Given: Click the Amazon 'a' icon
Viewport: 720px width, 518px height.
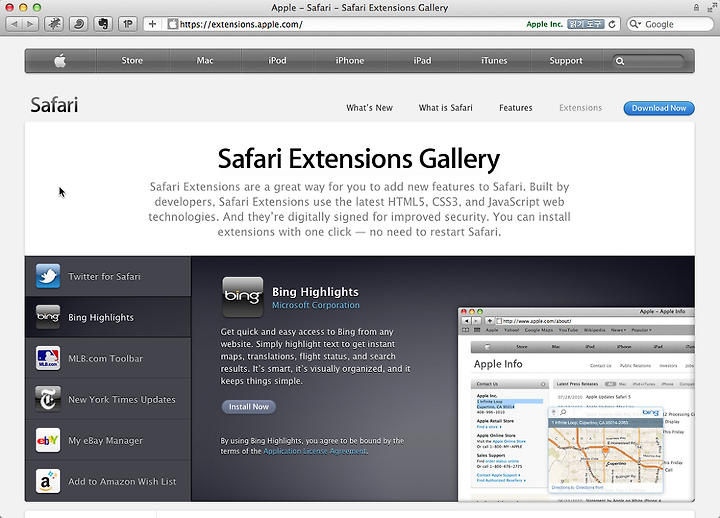Looking at the screenshot, I should click(x=48, y=481).
